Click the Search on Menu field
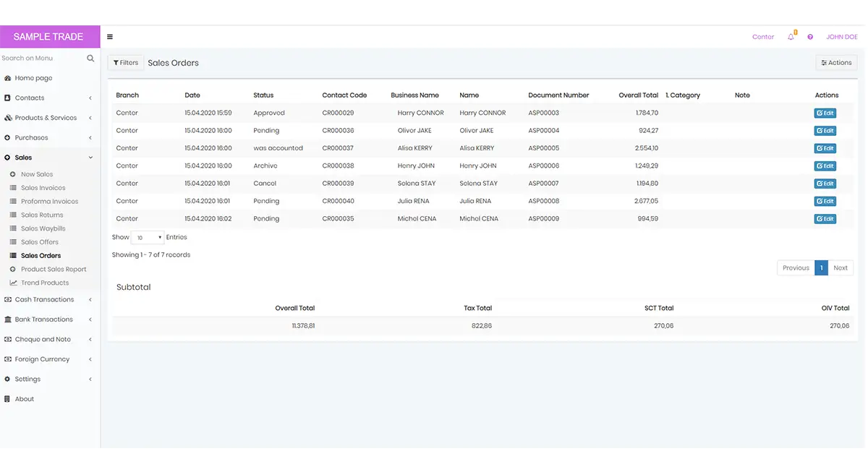Viewport: 868px width, 472px height. point(42,59)
